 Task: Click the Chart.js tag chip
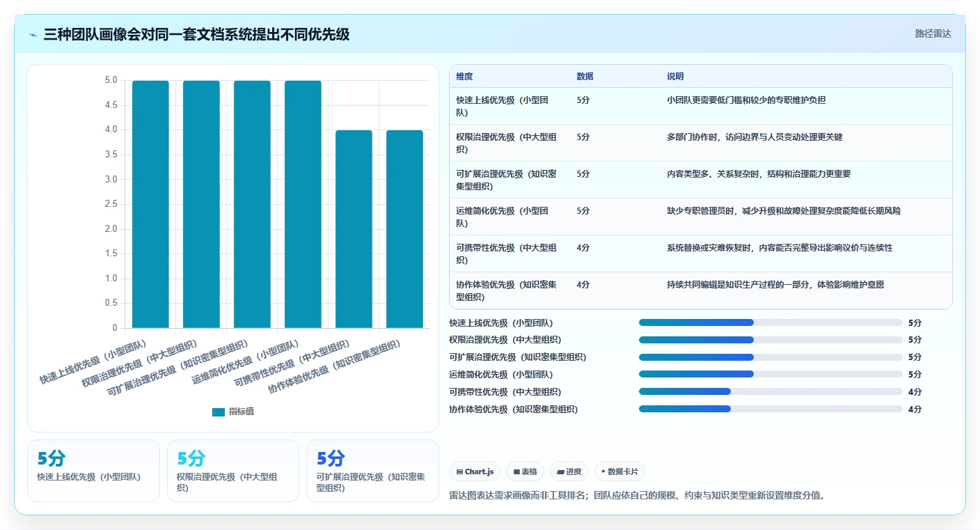pos(475,471)
